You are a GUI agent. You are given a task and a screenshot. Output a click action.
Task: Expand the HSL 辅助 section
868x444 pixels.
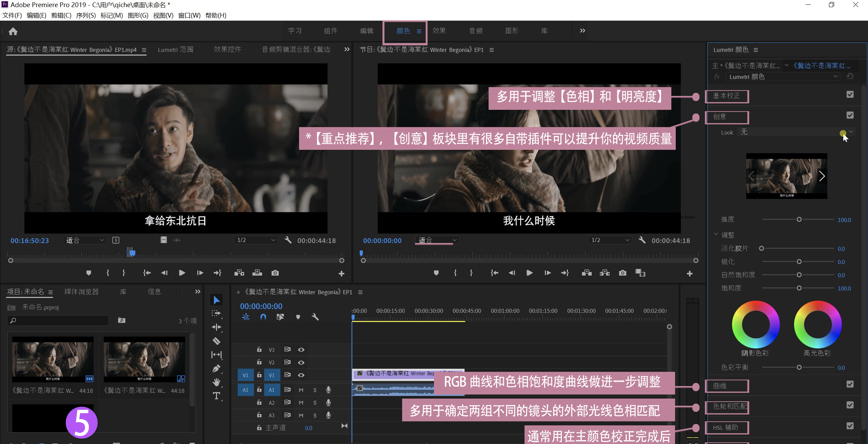726,428
